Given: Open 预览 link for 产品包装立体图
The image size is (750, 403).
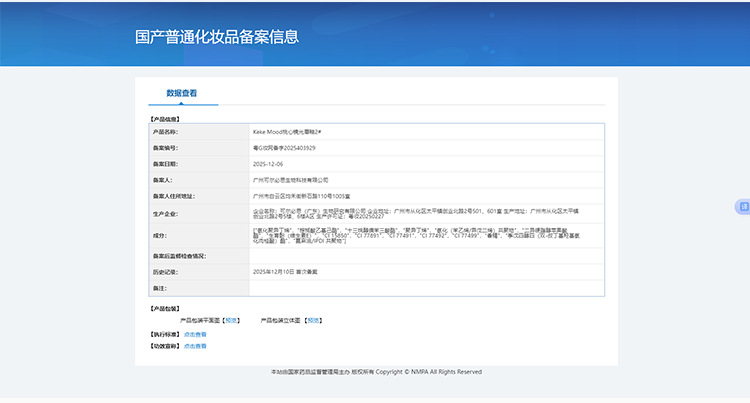Looking at the screenshot, I should [x=313, y=320].
